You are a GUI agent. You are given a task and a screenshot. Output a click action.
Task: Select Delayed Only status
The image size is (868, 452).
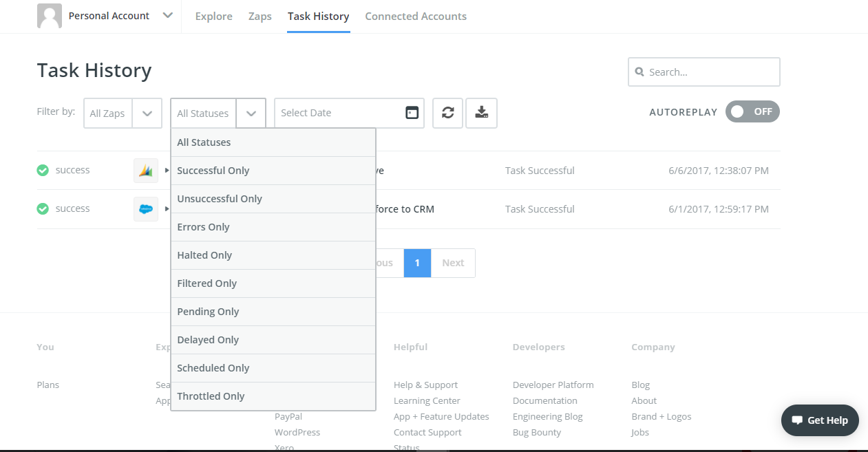point(273,340)
